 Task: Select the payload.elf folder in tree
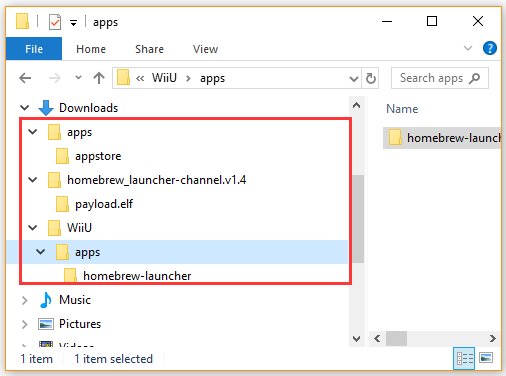pos(104,204)
